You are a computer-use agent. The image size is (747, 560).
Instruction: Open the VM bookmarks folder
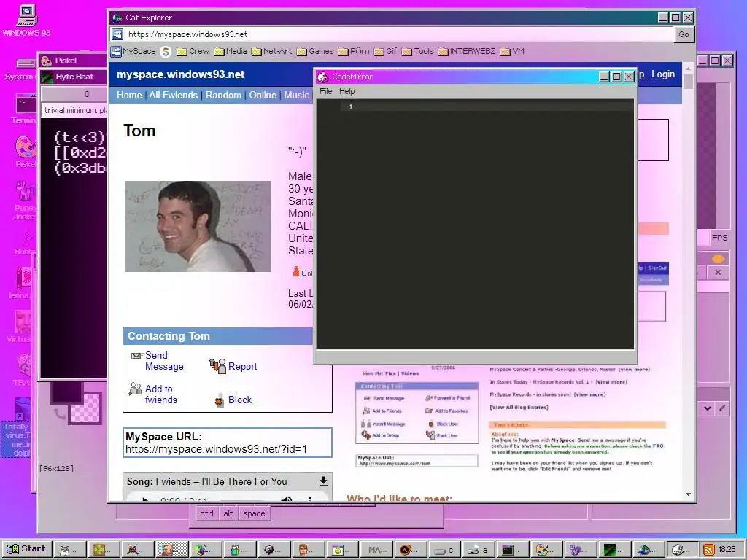(x=512, y=52)
